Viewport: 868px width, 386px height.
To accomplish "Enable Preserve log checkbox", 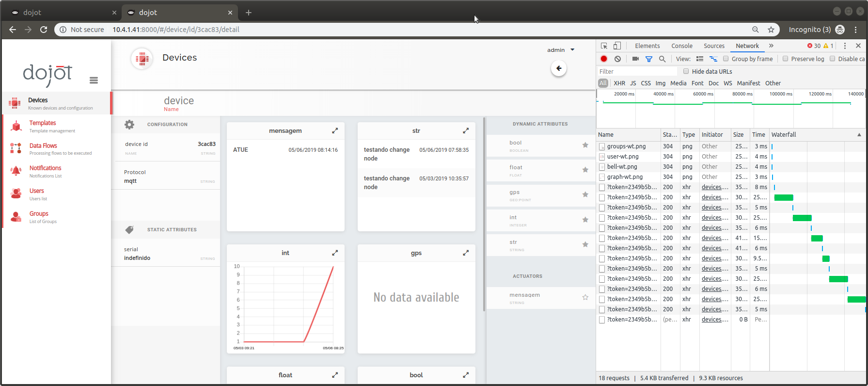I will (786, 59).
